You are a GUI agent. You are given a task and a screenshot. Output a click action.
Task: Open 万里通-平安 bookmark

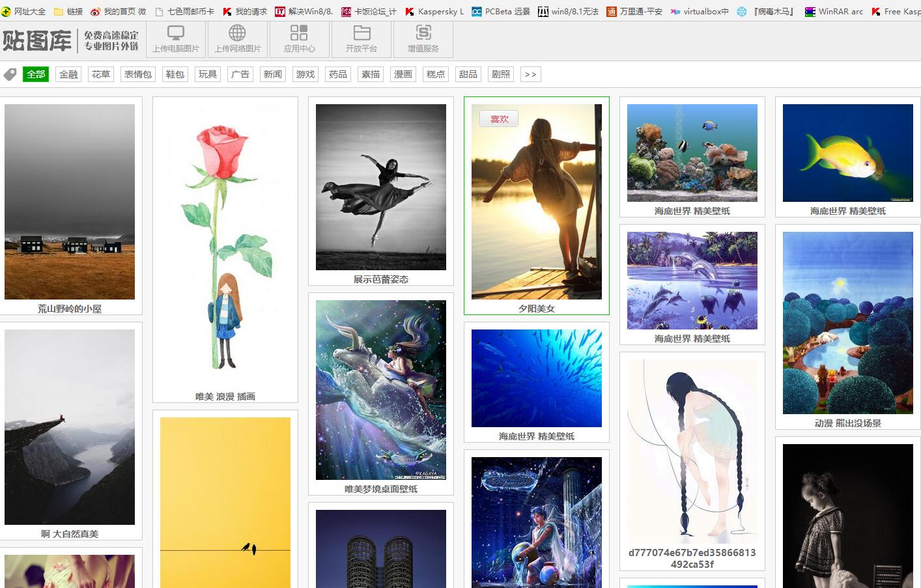click(x=634, y=11)
